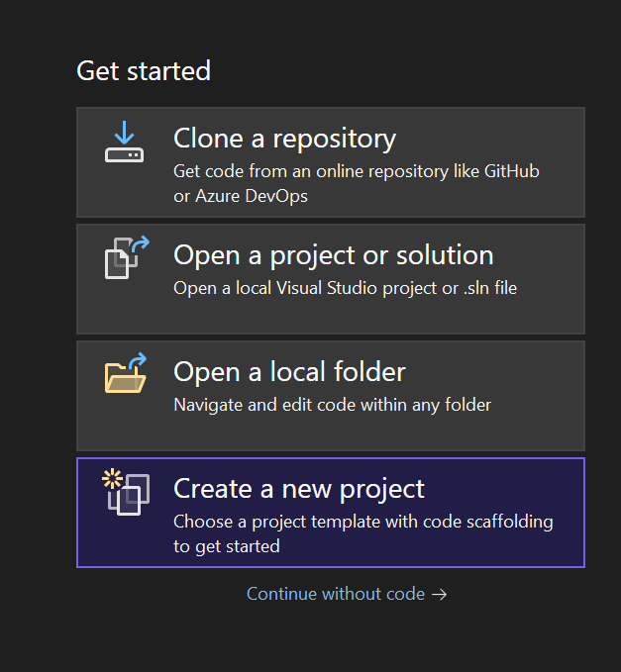Click the arrow next to Continue without code
Image resolution: width=621 pixels, height=672 pixels.
tap(439, 595)
